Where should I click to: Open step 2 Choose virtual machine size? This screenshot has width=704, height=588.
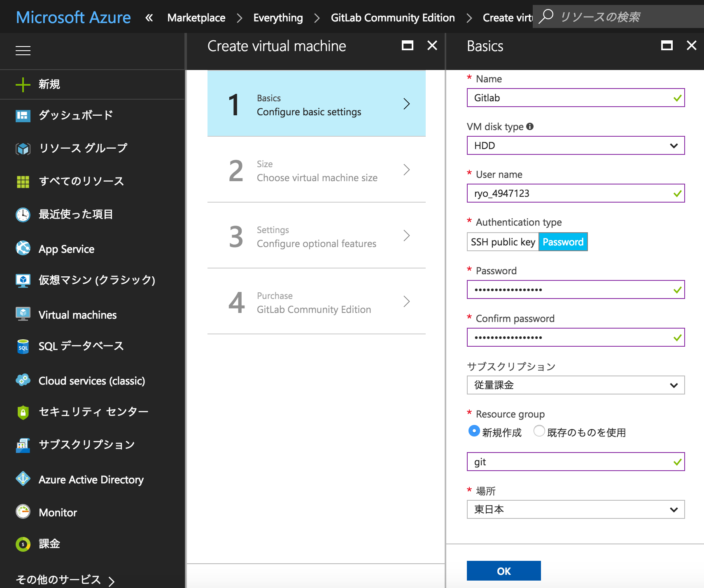tap(316, 171)
